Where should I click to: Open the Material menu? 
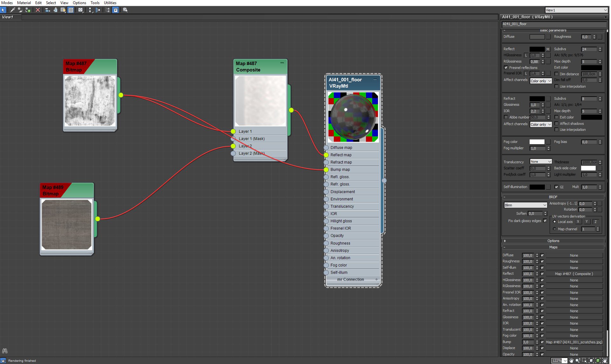click(22, 3)
